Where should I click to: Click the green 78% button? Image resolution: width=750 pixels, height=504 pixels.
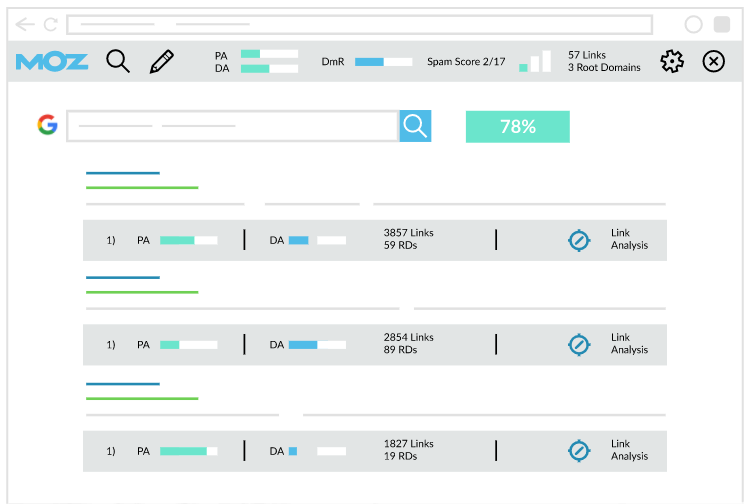[517, 127]
